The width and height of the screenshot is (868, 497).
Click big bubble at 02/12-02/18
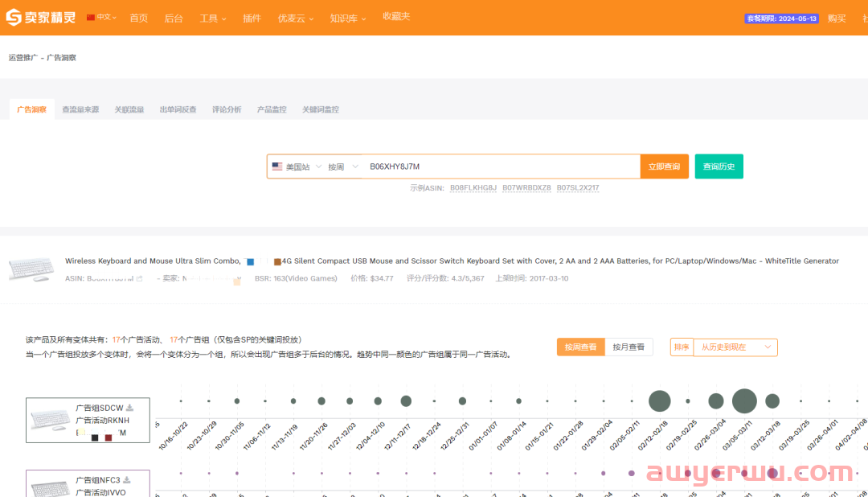659,400
